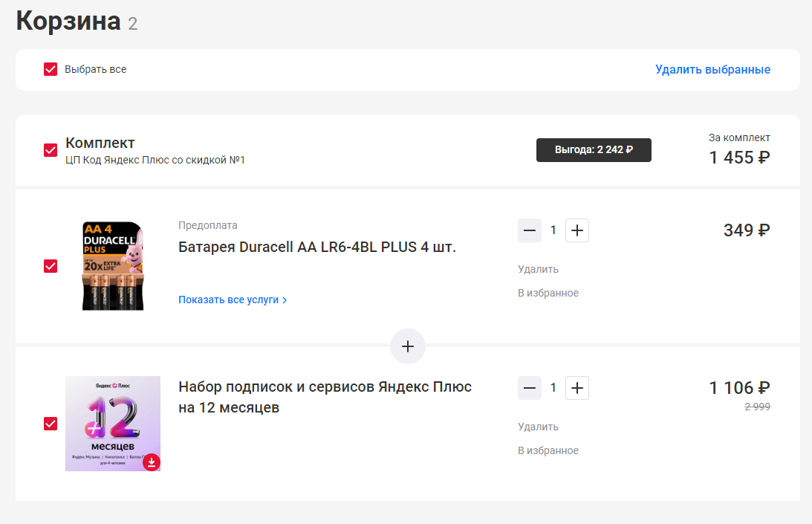Viewport: 812px width, 524px height.
Task: Deselect the Duracell battery item checkbox
Action: click(51, 266)
